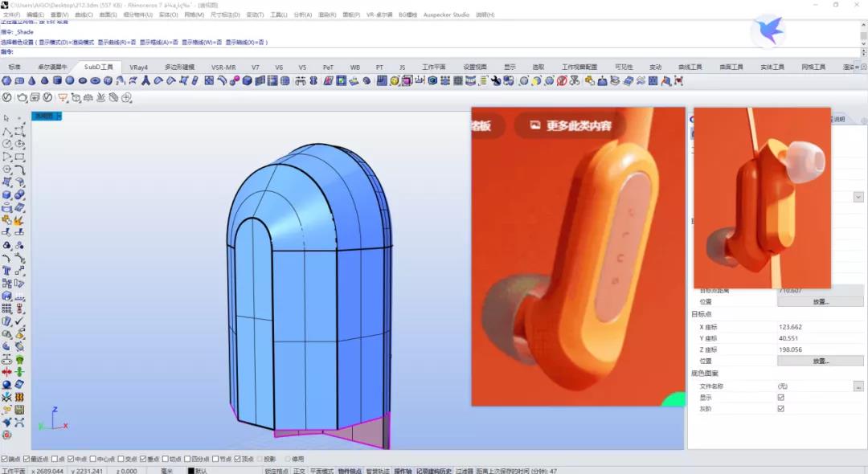Select the wrench tool icon
Screen dimensions: 868x474
coord(495,81)
